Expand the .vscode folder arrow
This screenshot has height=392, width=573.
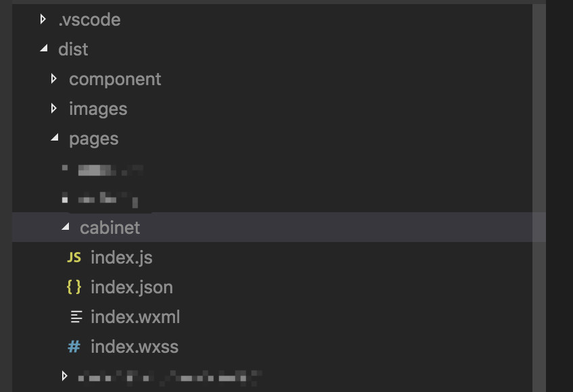pos(43,19)
